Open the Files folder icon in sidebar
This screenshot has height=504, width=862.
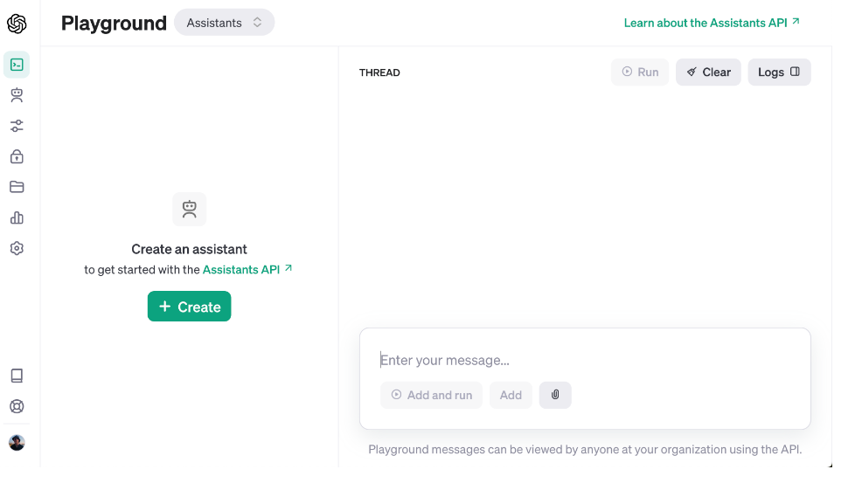17,187
